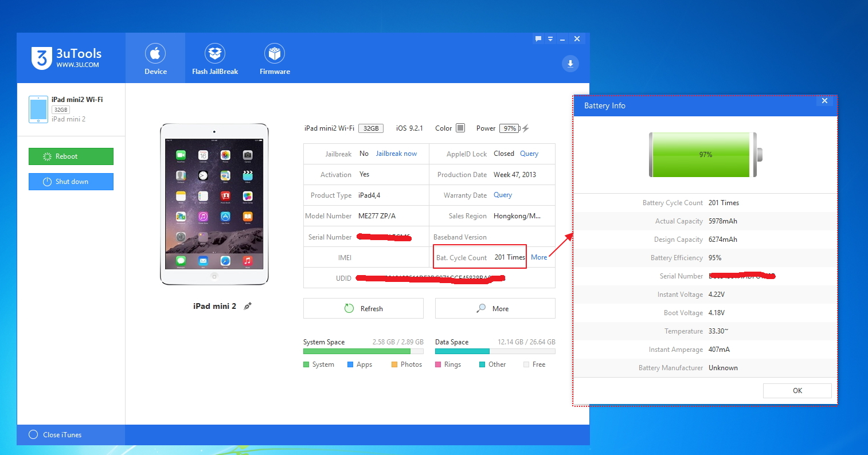Image resolution: width=868 pixels, height=455 pixels.
Task: Click Query link for Warranty Date
Action: click(x=502, y=195)
